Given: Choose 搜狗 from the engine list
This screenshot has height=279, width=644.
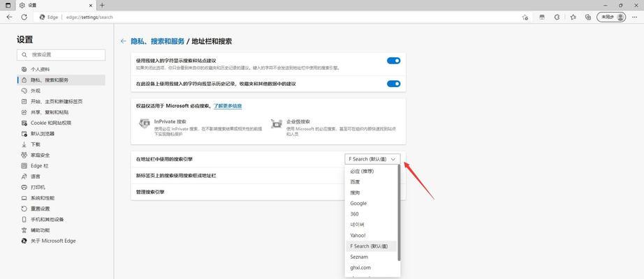Looking at the screenshot, I should pos(372,193).
